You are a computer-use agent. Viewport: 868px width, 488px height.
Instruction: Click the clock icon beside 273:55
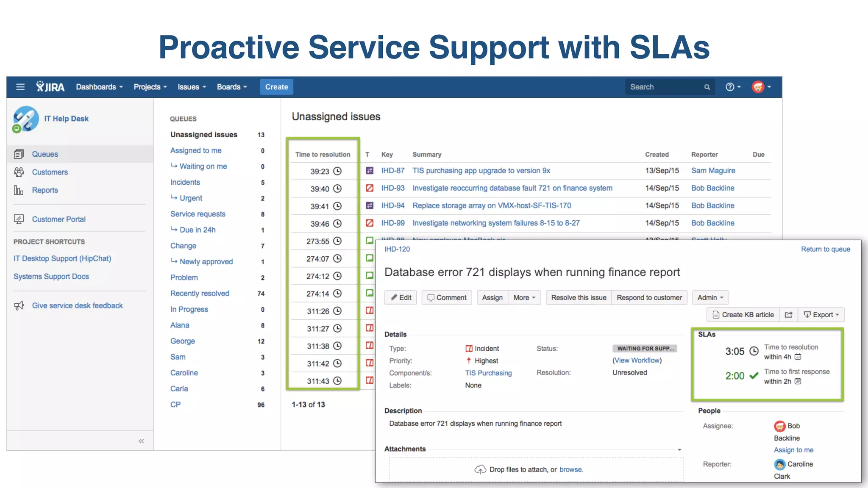(337, 241)
